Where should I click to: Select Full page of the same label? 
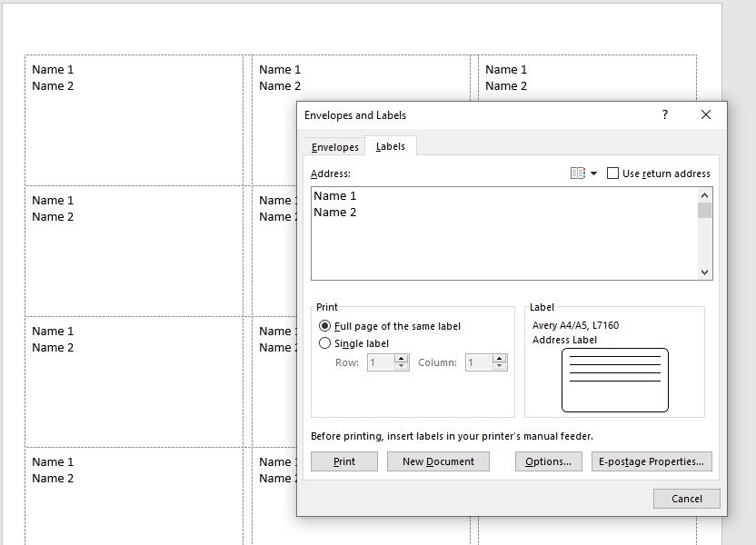point(325,326)
